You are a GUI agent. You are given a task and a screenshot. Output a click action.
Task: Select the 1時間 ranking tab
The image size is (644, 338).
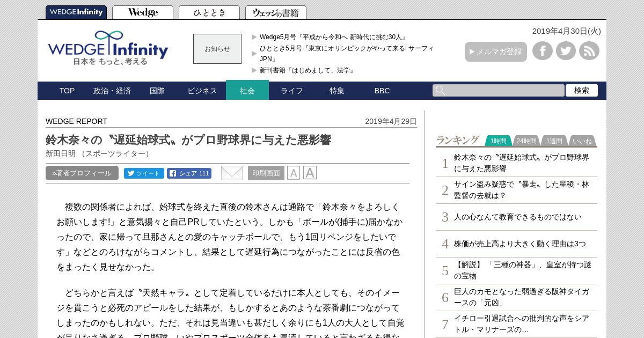click(499, 141)
